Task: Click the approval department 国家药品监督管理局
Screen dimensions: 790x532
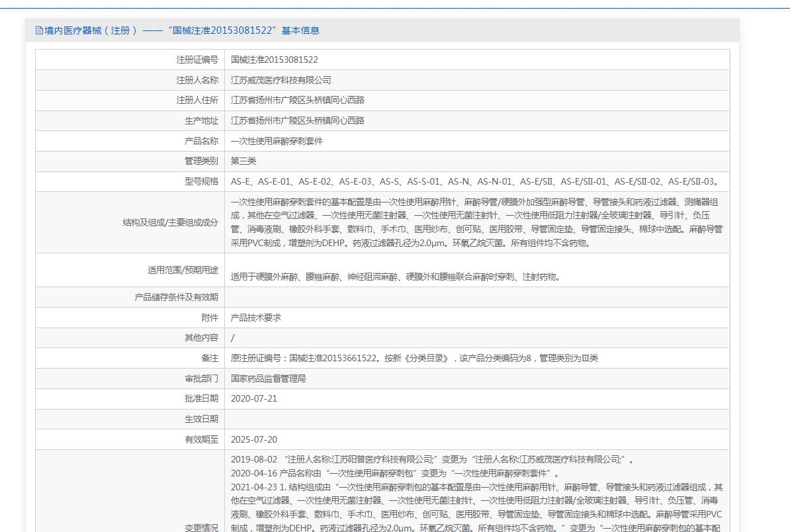Action: pyautogui.click(x=268, y=378)
